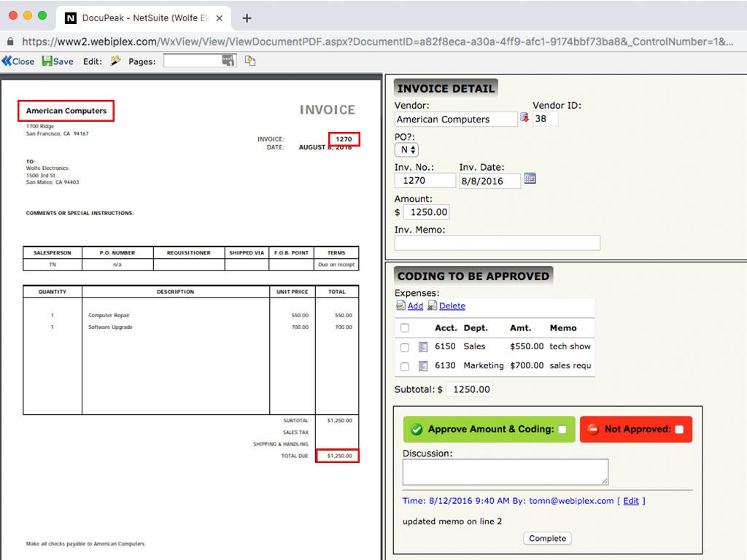
Task: Open detail icon for the 6150 Sales line
Action: (x=424, y=347)
